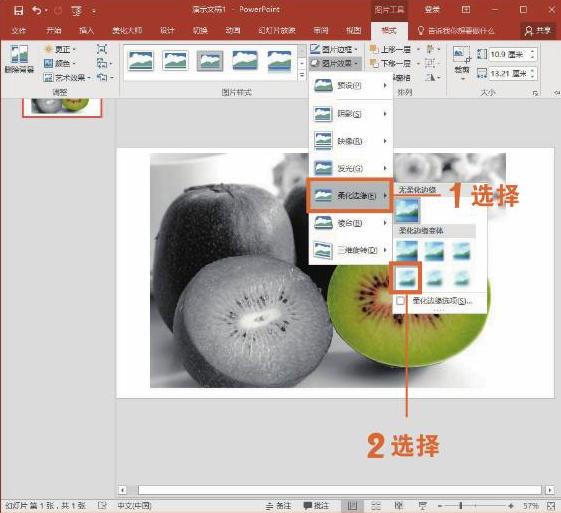
Task: Switch to slide sorter view in status bar
Action: [376, 505]
